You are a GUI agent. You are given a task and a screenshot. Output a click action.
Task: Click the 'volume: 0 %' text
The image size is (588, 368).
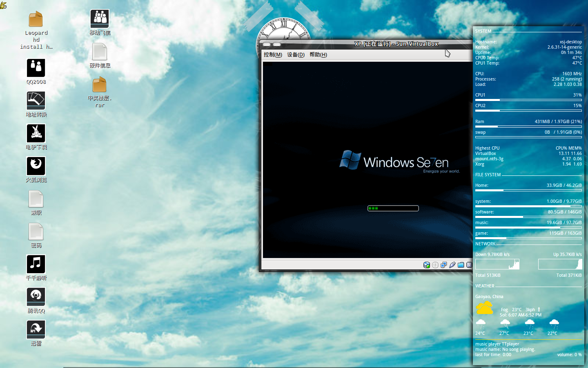570,355
